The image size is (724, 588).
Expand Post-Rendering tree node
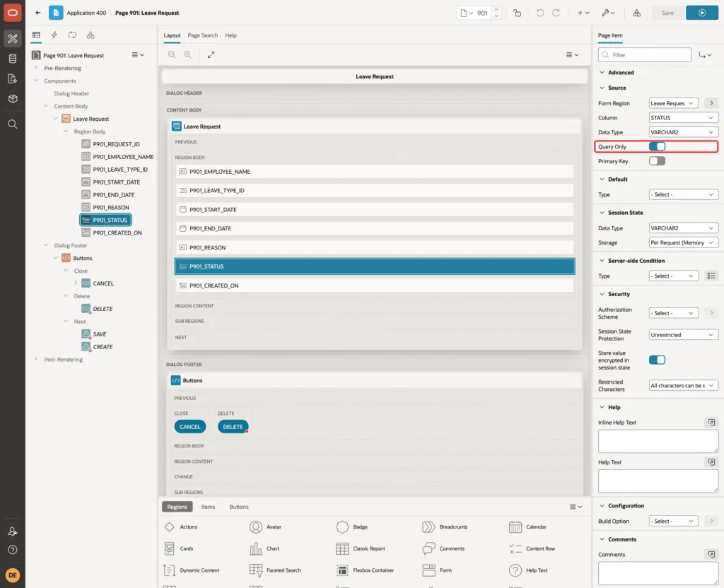(36, 359)
